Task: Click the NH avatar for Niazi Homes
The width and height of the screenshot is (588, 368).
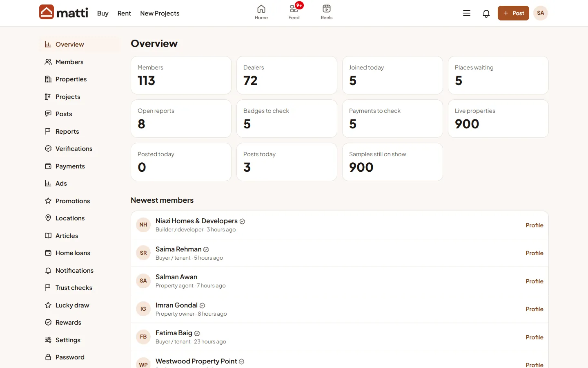Action: 143,225
